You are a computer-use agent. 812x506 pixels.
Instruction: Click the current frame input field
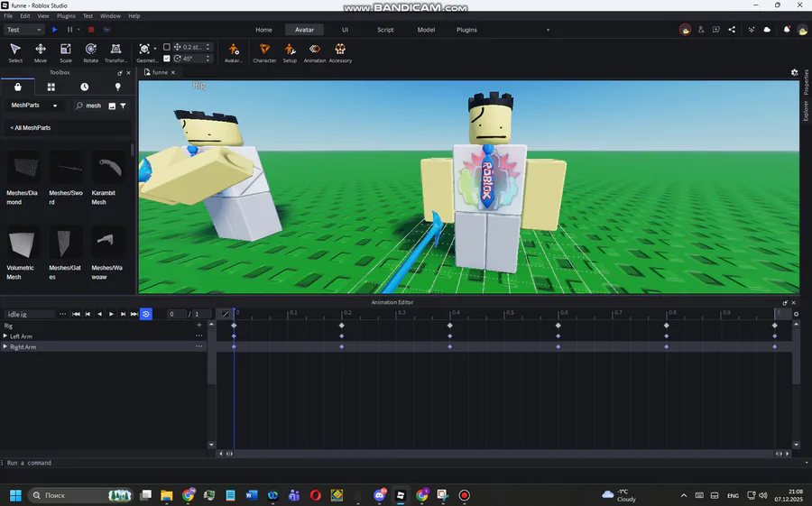click(x=177, y=314)
